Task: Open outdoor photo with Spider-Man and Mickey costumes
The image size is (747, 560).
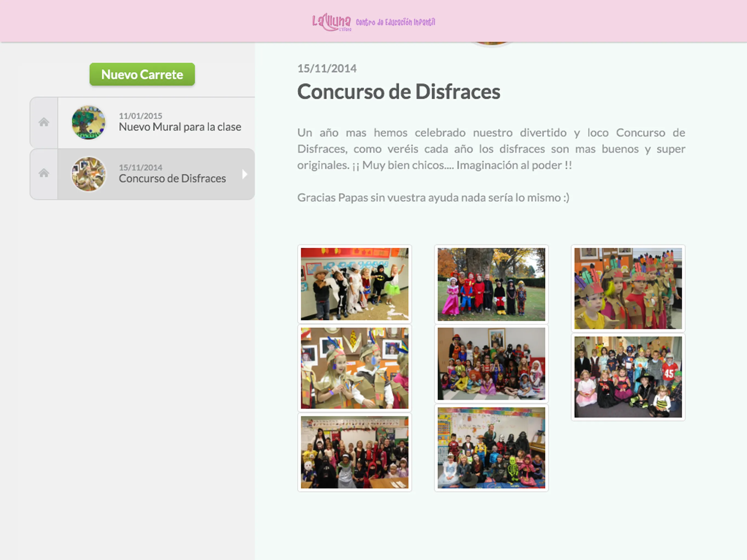Action: click(491, 284)
